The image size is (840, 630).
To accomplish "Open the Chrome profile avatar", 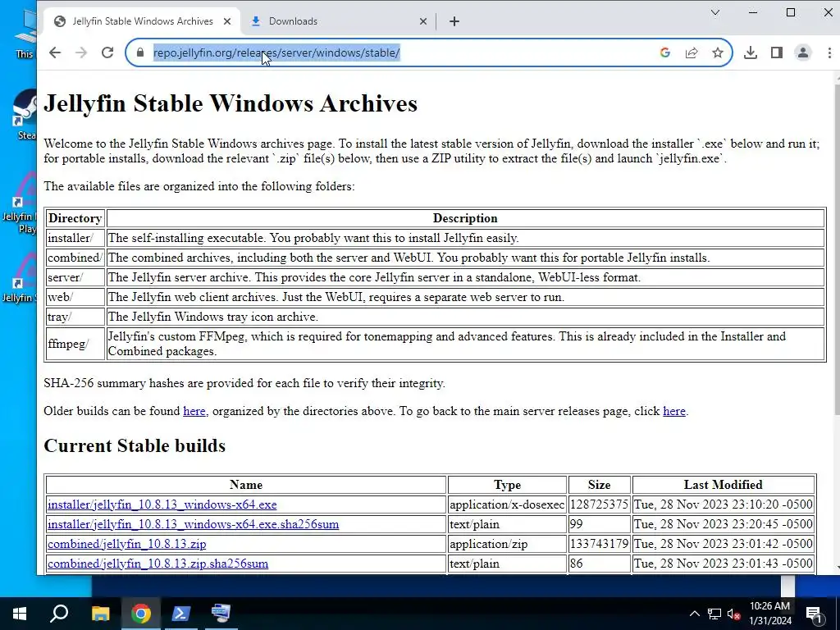I will click(802, 52).
